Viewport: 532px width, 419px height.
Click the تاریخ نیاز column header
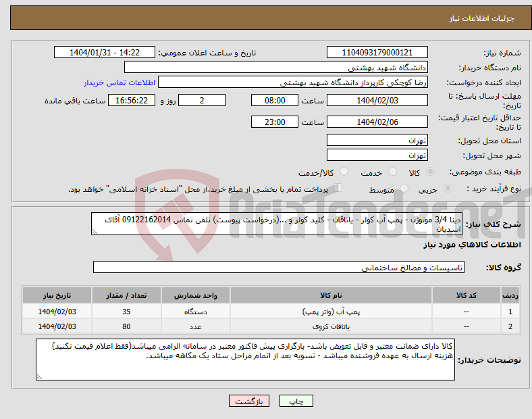[x=57, y=295]
